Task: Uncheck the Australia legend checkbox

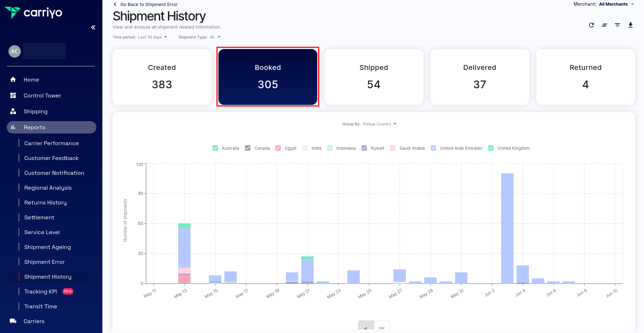Action: pyautogui.click(x=215, y=148)
